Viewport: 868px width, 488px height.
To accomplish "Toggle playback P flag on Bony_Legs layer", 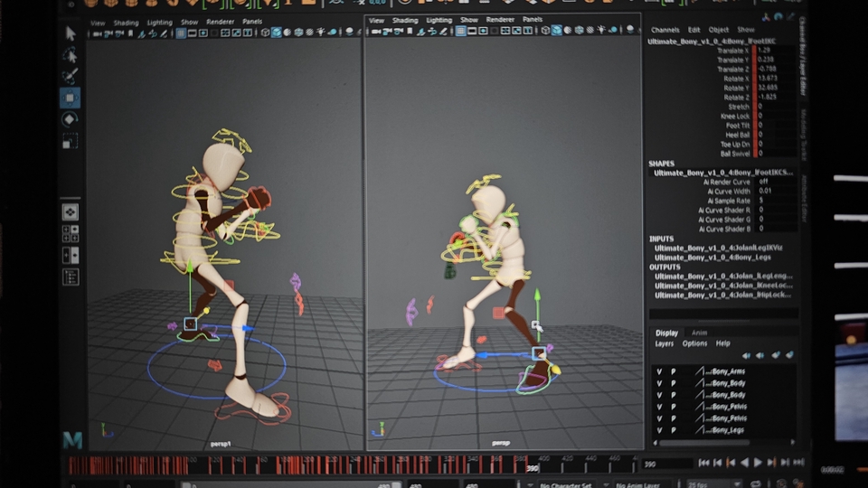I will pos(673,430).
